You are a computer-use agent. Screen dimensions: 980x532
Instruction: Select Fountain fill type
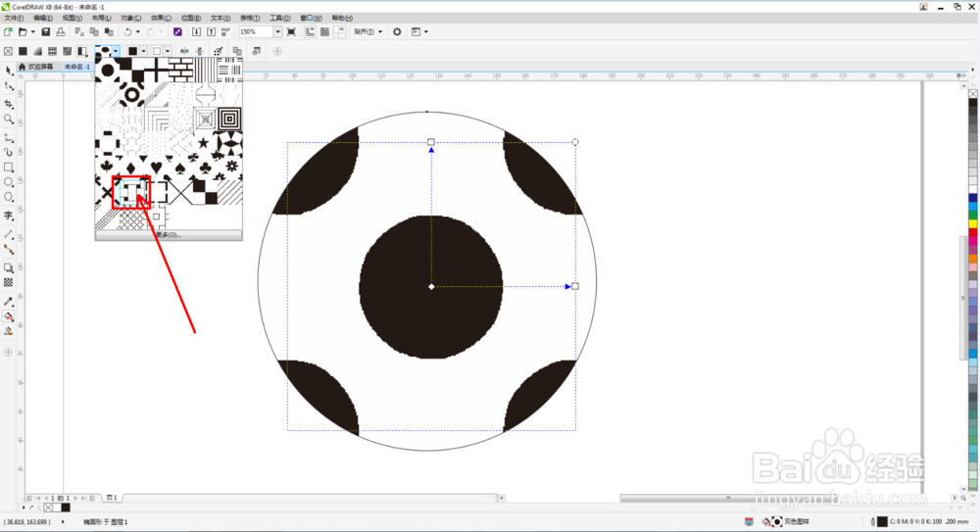coord(37,51)
